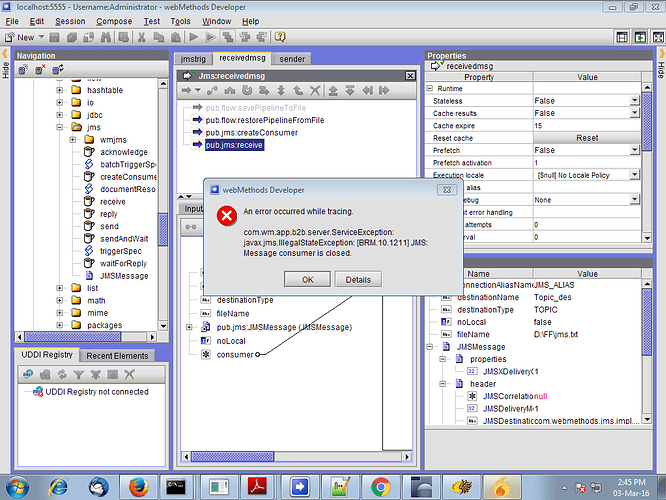
Task: Select the pub.jms:createConsumer flow step
Action: [x=251, y=133]
